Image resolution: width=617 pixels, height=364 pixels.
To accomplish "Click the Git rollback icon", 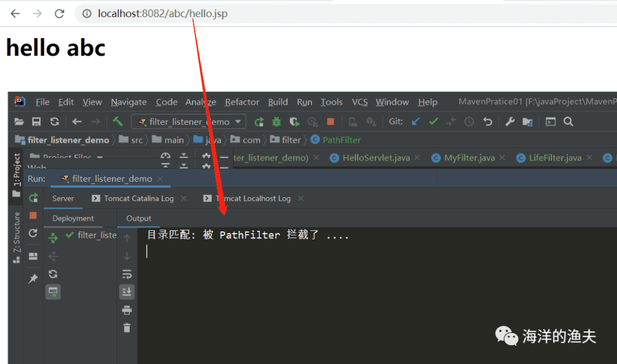I will click(x=487, y=122).
